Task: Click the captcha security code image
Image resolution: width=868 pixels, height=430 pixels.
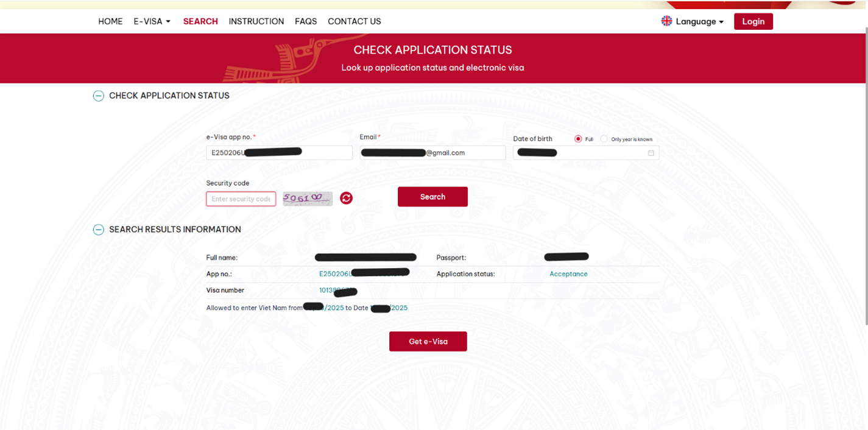Action: click(308, 199)
